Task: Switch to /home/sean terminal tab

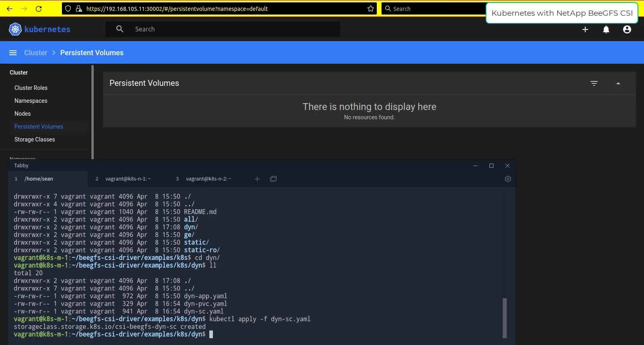Action: (x=48, y=179)
